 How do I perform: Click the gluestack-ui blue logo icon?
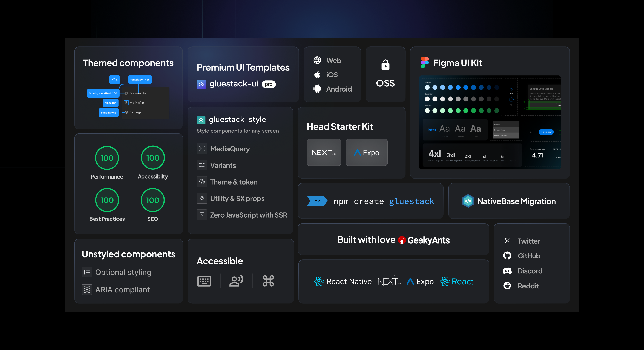point(201,84)
